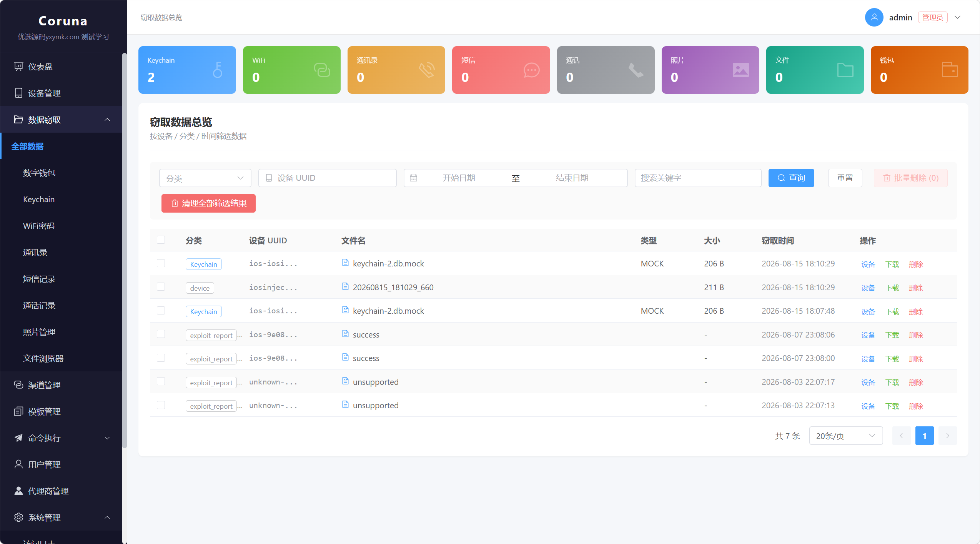This screenshot has height=544, width=980.
Task: Click 下载 link for 20260815_181029_660 row
Action: pyautogui.click(x=892, y=288)
